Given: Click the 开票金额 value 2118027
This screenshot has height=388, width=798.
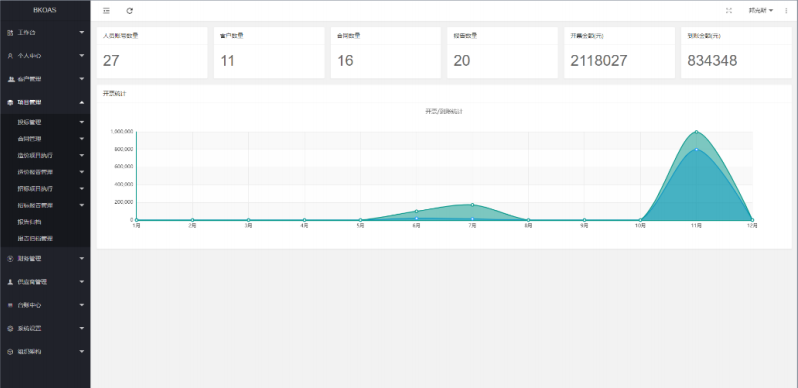Looking at the screenshot, I should pos(598,61).
